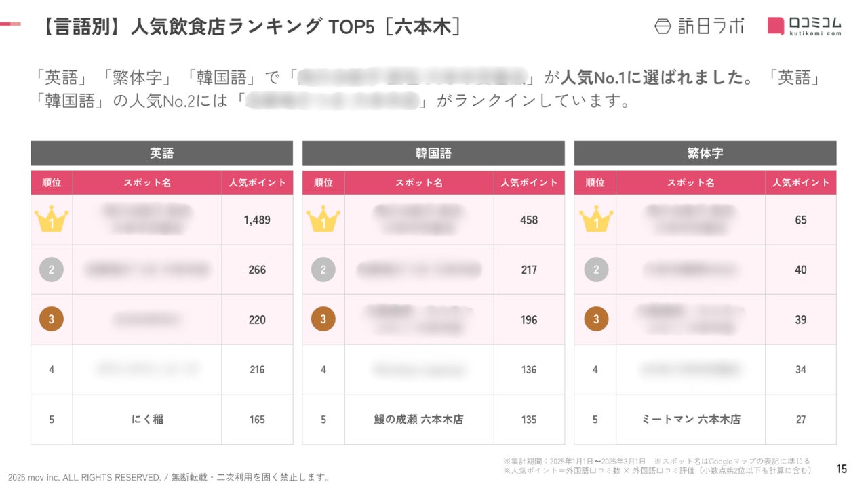Viewport: 868px width, 488px height.
Task: Click the gold crown in 韓国語 table
Action: 323,220
